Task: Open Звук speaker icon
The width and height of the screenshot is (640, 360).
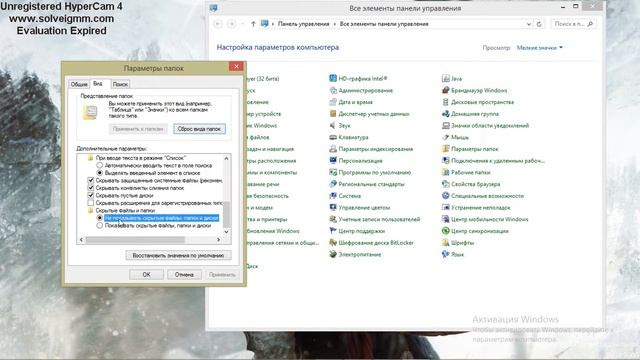Action: coord(333,125)
